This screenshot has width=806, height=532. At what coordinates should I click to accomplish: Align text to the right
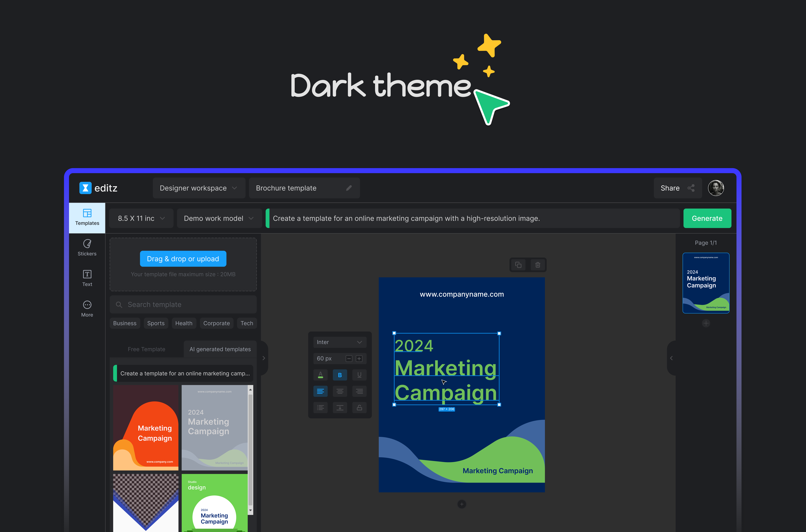pos(359,391)
